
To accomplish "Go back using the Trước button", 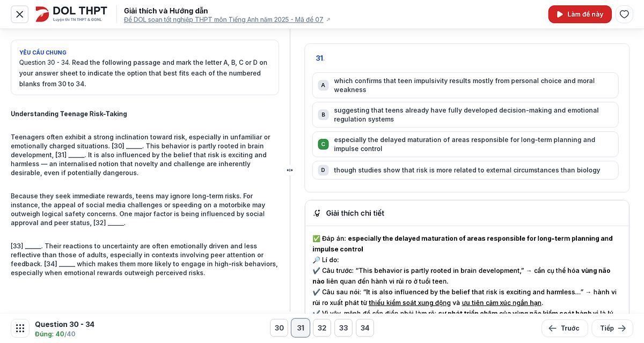I will tap(565, 328).
